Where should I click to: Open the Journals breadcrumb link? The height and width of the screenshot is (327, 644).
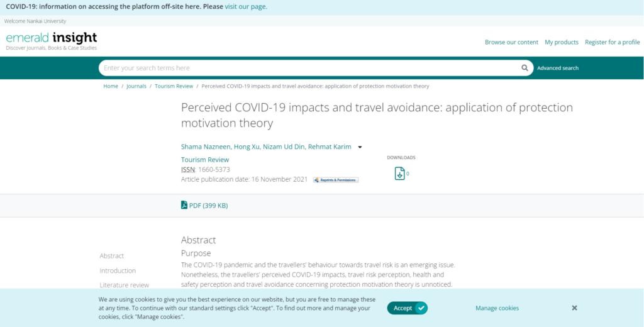tap(136, 86)
